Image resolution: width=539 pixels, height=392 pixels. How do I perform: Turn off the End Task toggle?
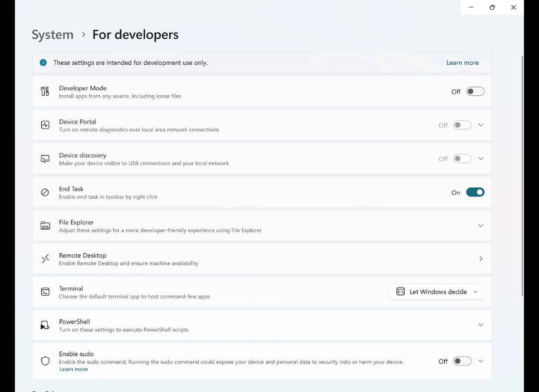(475, 192)
